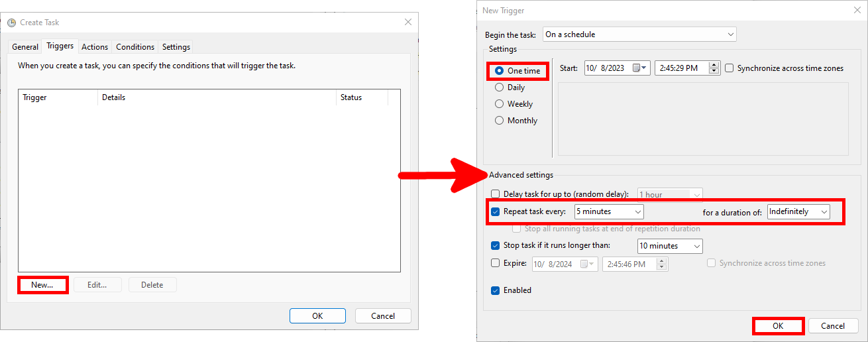Image resolution: width=868 pixels, height=342 pixels.
Task: Select the One time radio button
Action: (x=500, y=71)
